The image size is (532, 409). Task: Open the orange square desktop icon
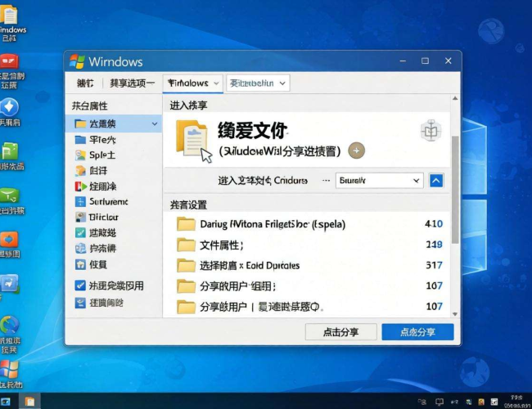pyautogui.click(x=9, y=240)
